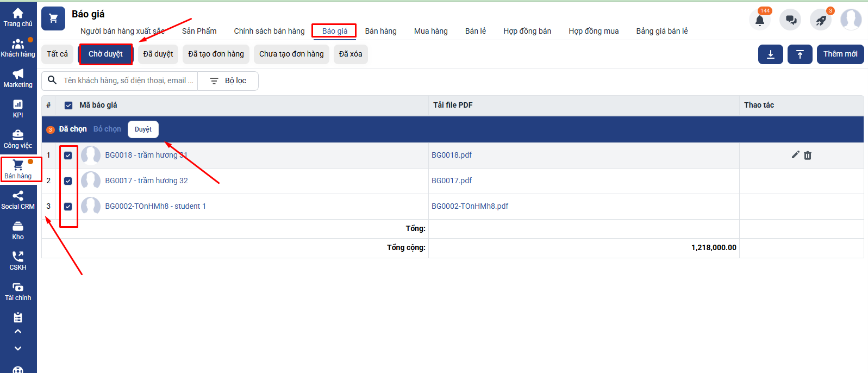Open the Kho warehouse sidebar icon

tap(18, 231)
